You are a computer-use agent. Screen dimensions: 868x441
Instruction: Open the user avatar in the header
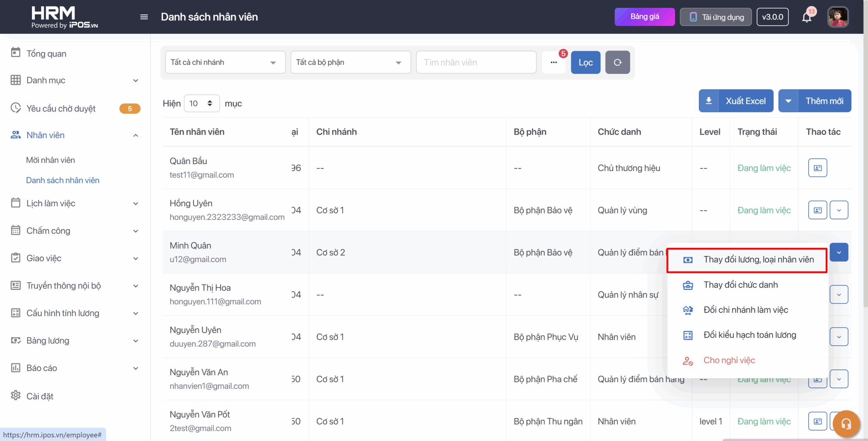838,17
